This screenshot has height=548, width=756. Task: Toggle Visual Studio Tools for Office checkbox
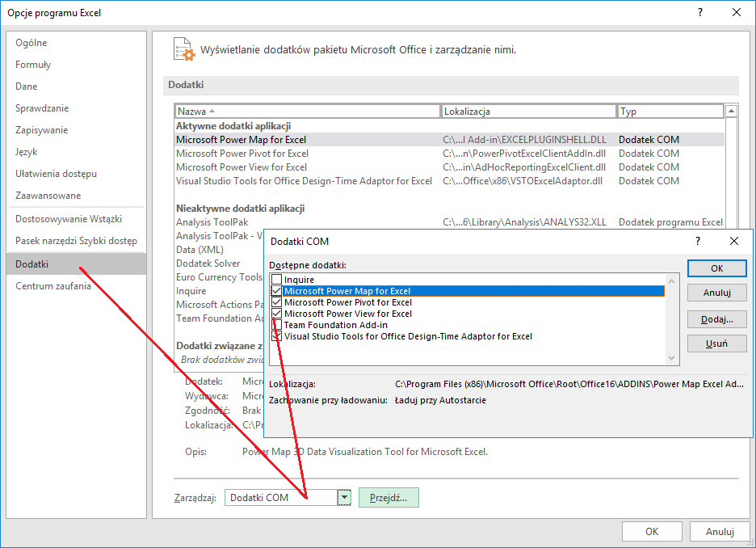[277, 336]
